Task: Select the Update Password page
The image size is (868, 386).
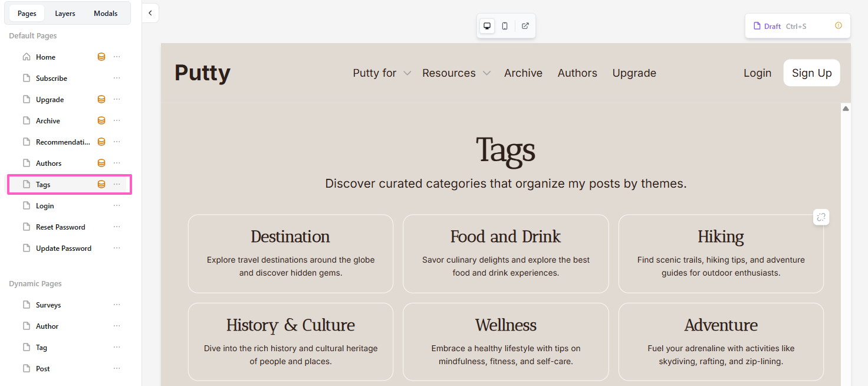Action: coord(64,248)
